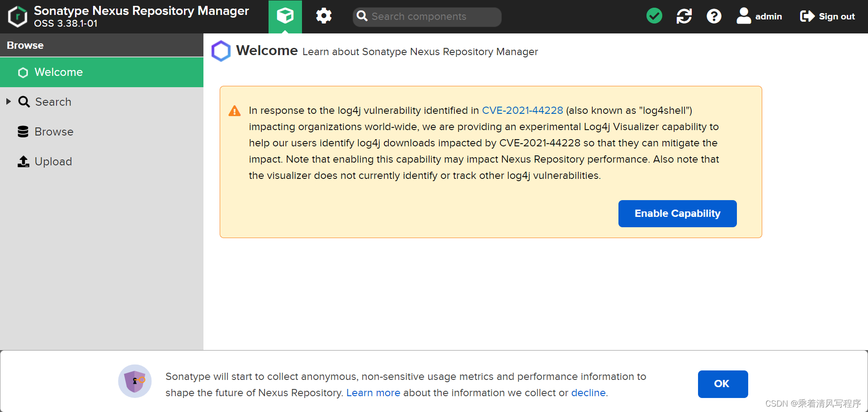Image resolution: width=868 pixels, height=412 pixels.
Task: Open the CVE-2021-44228 link
Action: (522, 111)
